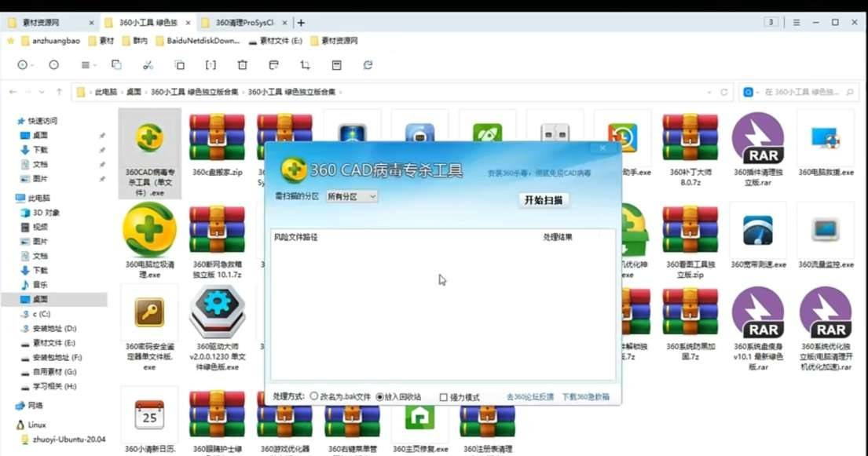This screenshot has width=868, height=456.
Task: Open a new tab with the plus button
Action: (301, 23)
